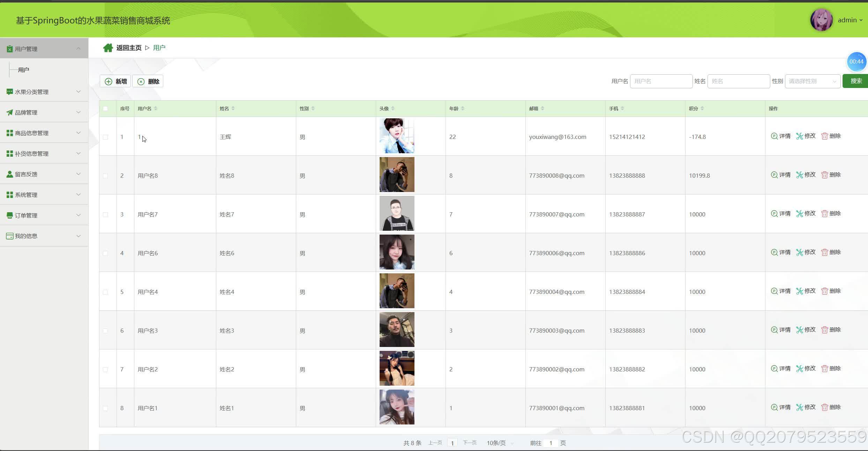Click the 修改 scissors icon for 用户名8
Viewport: 868px width, 451px height.
(x=799, y=175)
